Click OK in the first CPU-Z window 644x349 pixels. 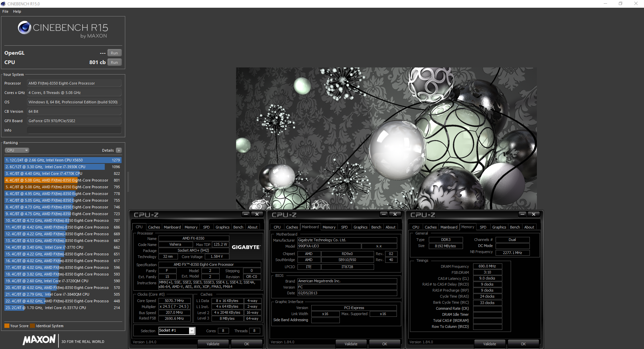pyautogui.click(x=247, y=344)
